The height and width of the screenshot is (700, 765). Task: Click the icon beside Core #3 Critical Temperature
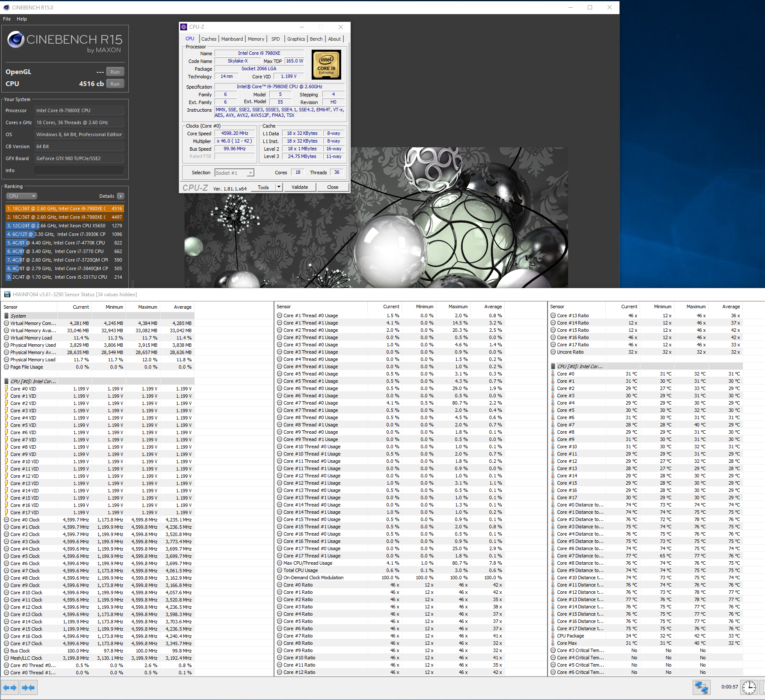click(x=553, y=650)
